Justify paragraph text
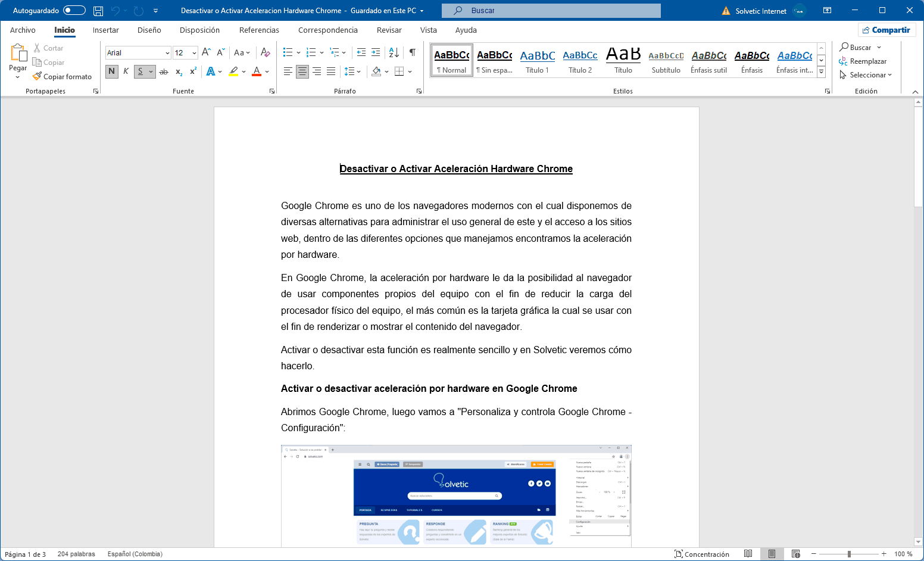924x561 pixels. pyautogui.click(x=331, y=71)
